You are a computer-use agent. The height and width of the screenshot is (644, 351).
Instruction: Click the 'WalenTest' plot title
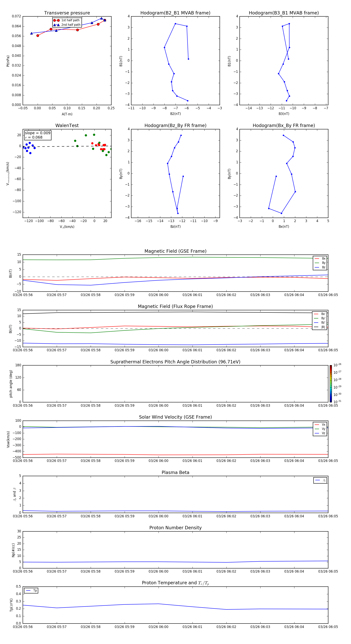point(67,125)
